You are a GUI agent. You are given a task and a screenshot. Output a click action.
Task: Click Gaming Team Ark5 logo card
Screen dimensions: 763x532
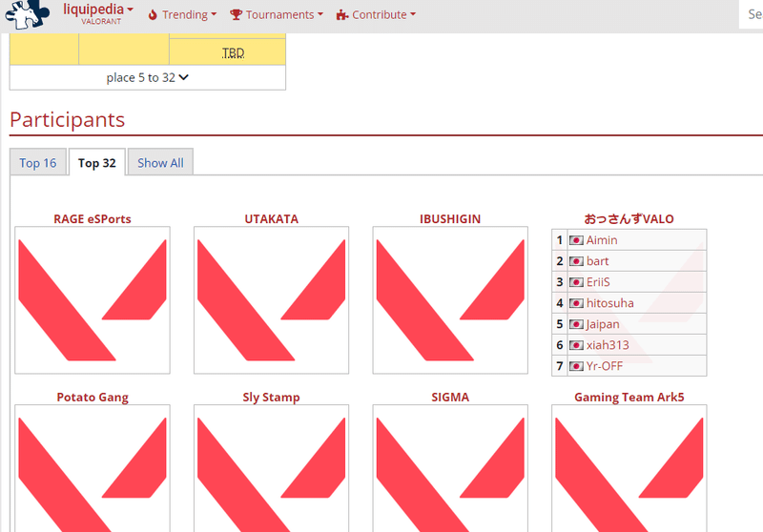pos(629,468)
